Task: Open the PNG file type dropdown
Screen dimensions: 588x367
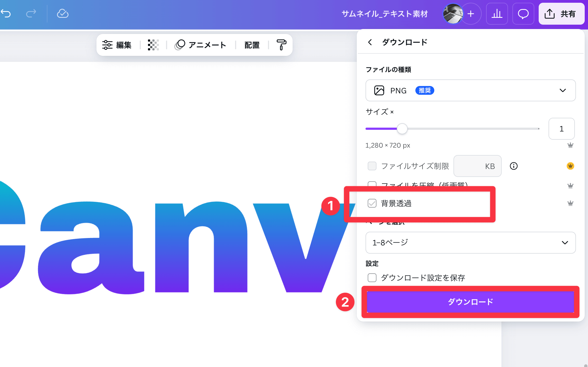Action: [470, 90]
